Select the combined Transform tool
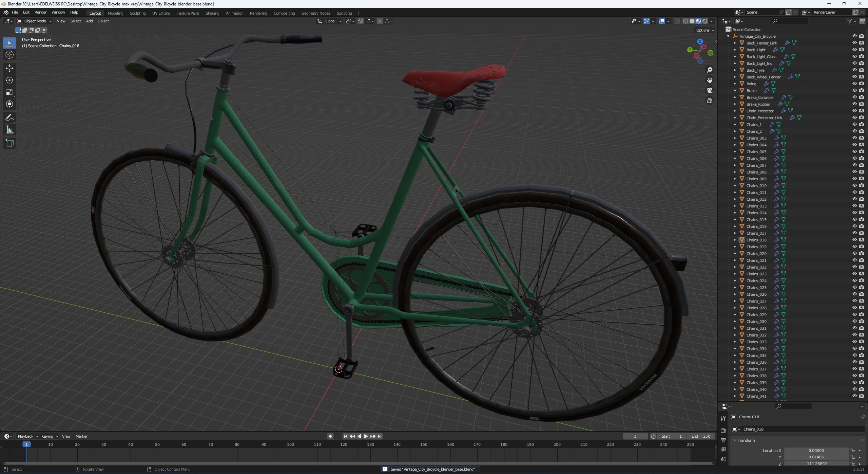 [9, 104]
